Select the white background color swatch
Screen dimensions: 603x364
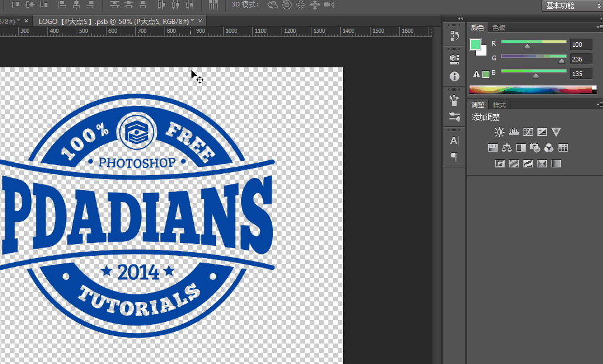[x=482, y=52]
